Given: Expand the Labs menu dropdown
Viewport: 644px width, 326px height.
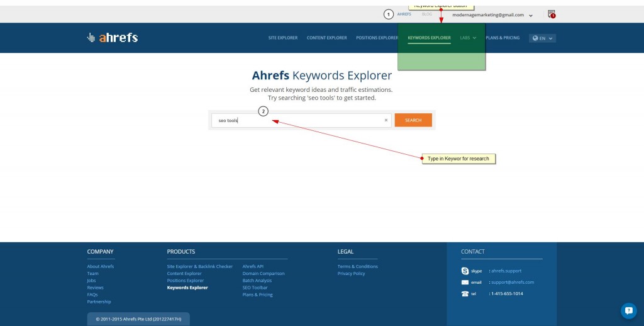Looking at the screenshot, I should (x=468, y=38).
